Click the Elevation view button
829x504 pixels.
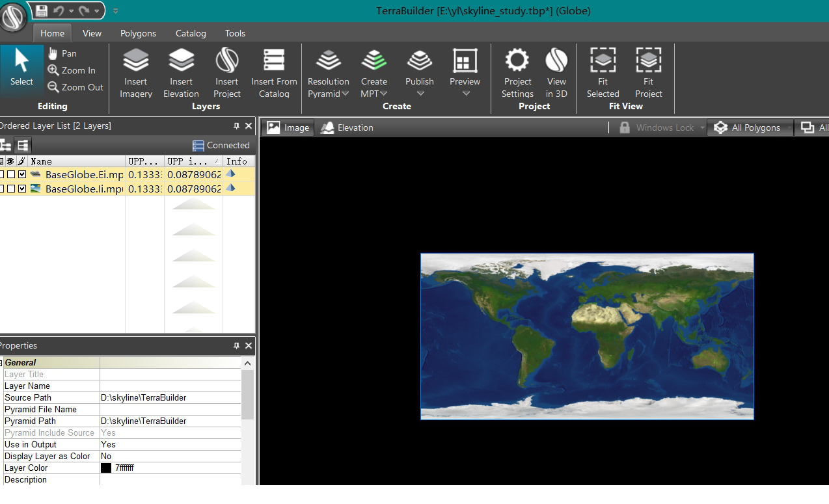tap(347, 127)
